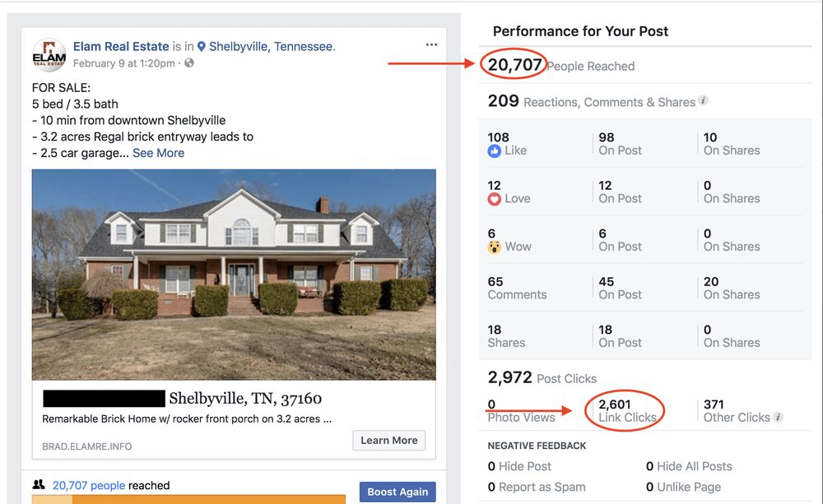Click the Boost Again button

pos(398,492)
